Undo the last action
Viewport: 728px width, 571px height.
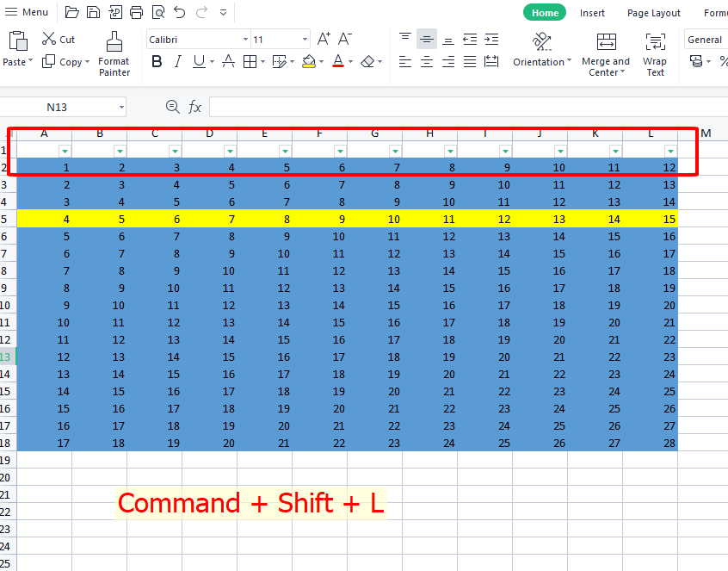click(x=181, y=12)
